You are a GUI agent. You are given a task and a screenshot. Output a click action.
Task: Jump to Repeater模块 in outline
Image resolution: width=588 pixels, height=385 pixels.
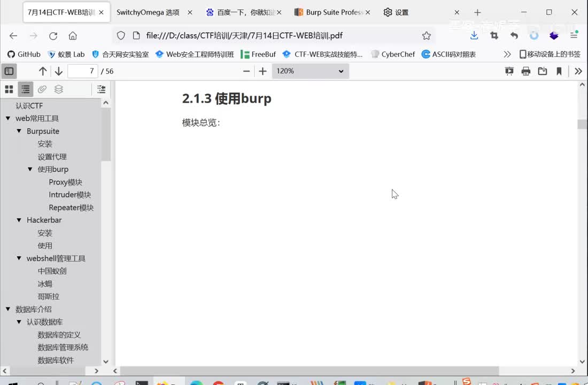71,207
